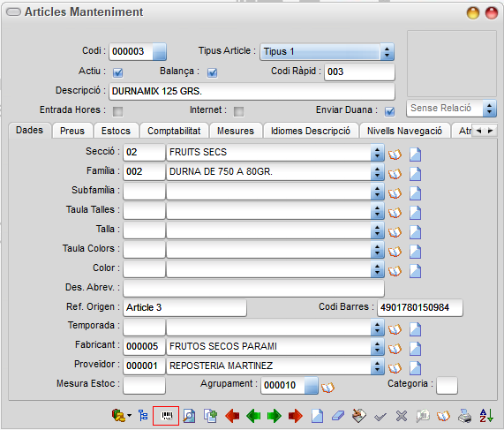Click the open book icon in bottom toolbar
504x430 pixels.
click(x=443, y=416)
